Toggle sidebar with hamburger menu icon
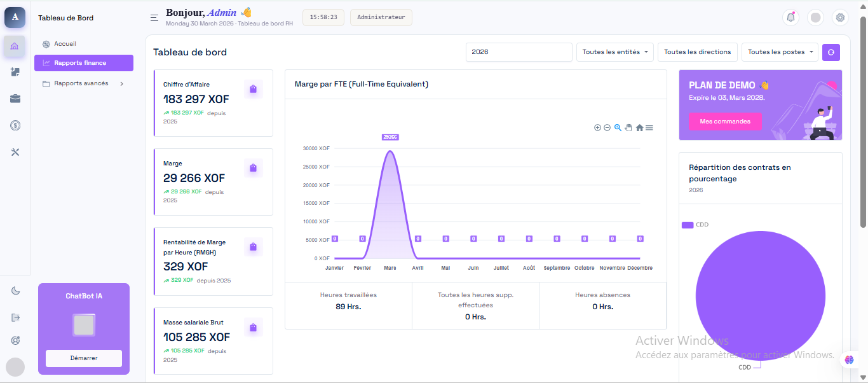868x383 pixels. pyautogui.click(x=154, y=17)
